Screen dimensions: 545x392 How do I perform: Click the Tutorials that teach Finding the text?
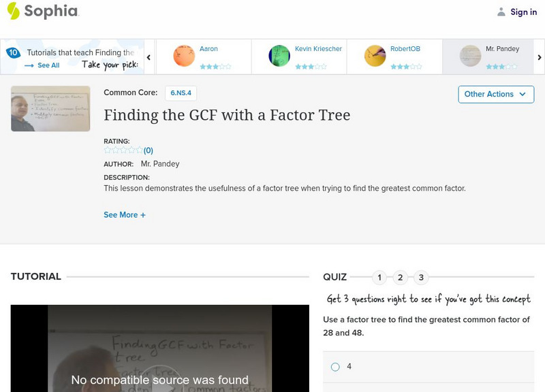tap(80, 52)
